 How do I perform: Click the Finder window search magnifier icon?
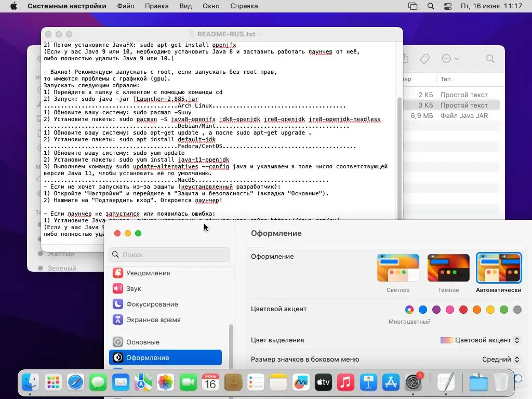[490, 59]
